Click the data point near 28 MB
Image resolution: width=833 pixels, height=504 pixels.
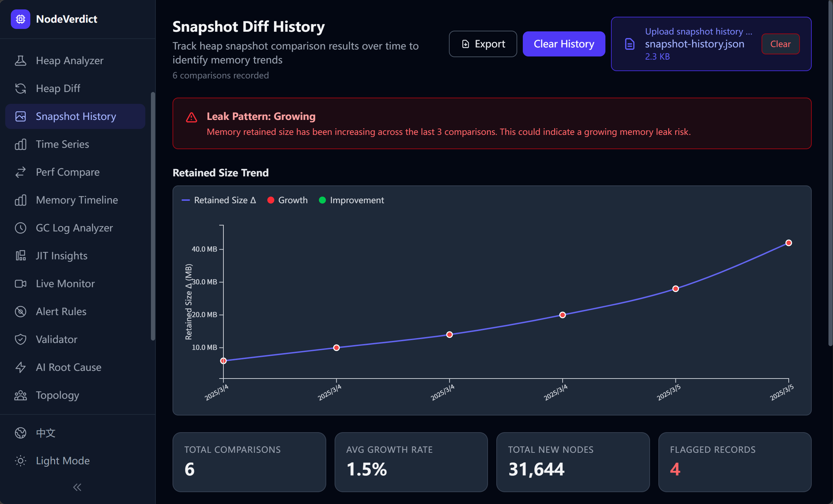[x=675, y=289]
